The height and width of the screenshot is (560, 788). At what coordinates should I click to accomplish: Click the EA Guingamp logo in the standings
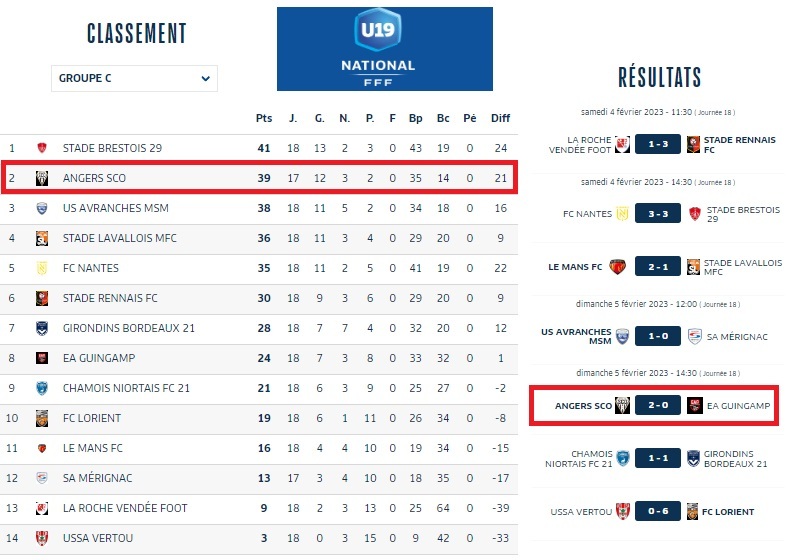coord(42,358)
